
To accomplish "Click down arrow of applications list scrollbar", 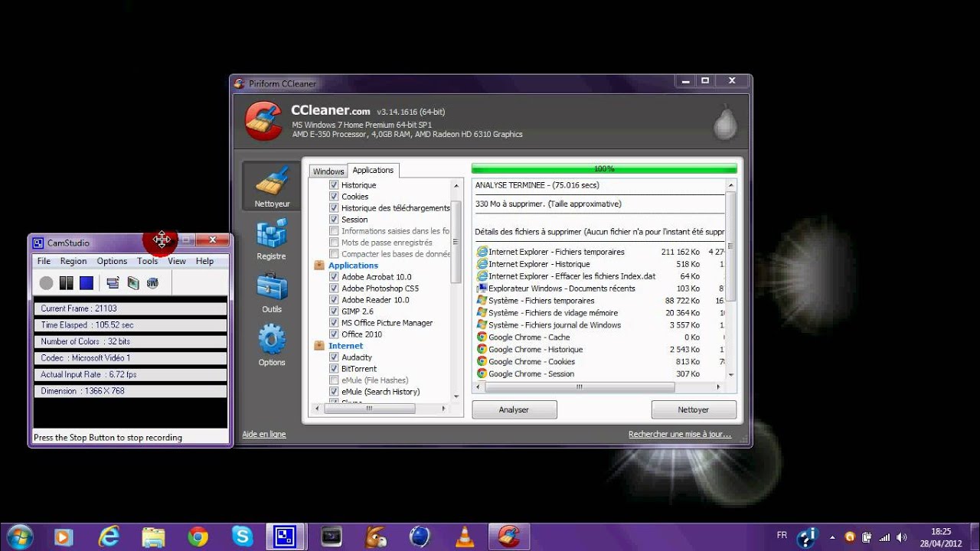I will 456,396.
